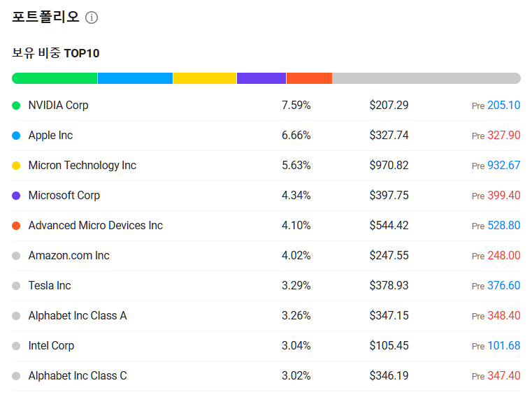
Task: Click NVIDIA pre-market price 205.10
Action: [504, 105]
